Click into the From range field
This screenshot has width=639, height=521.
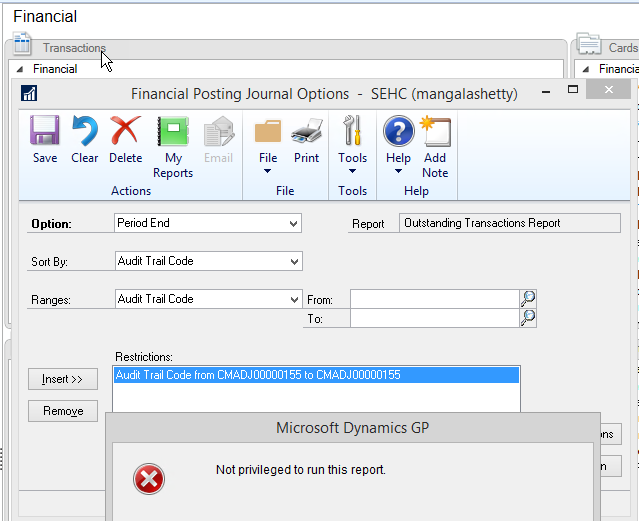[x=434, y=299]
